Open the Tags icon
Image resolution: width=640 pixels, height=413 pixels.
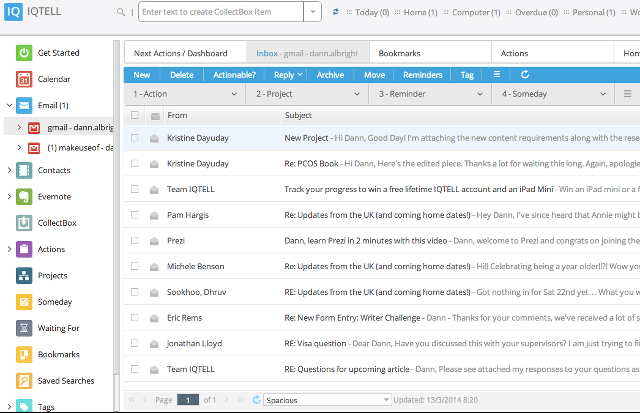tap(24, 405)
